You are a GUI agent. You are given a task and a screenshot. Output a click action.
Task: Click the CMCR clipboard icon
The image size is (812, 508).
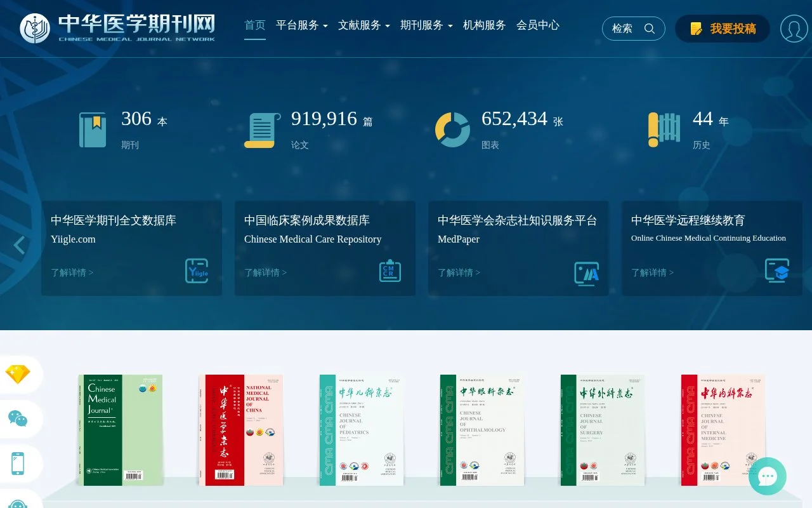point(390,271)
